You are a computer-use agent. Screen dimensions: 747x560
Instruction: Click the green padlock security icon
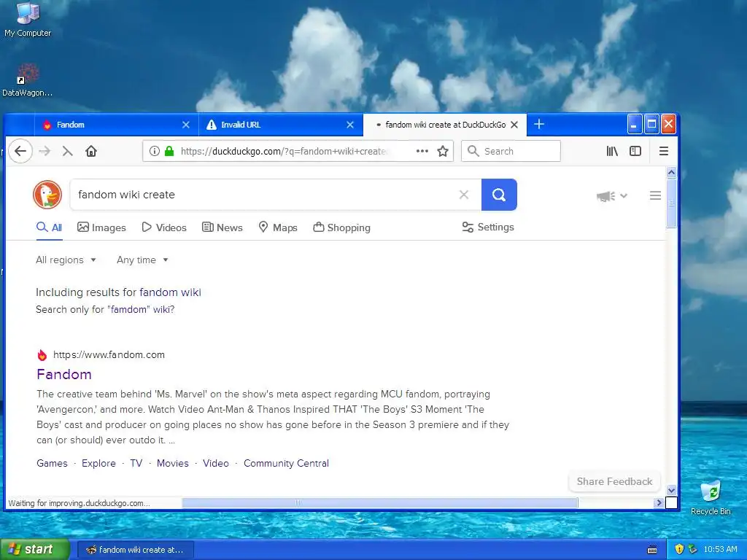click(169, 152)
